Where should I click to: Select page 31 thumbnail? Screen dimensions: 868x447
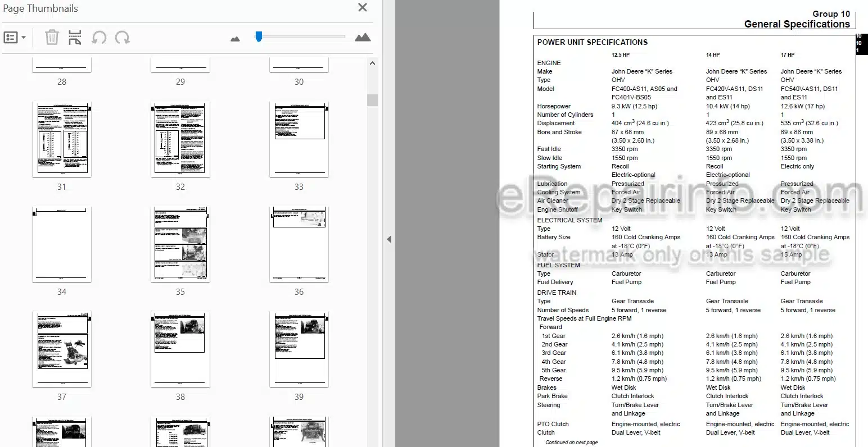click(62, 139)
